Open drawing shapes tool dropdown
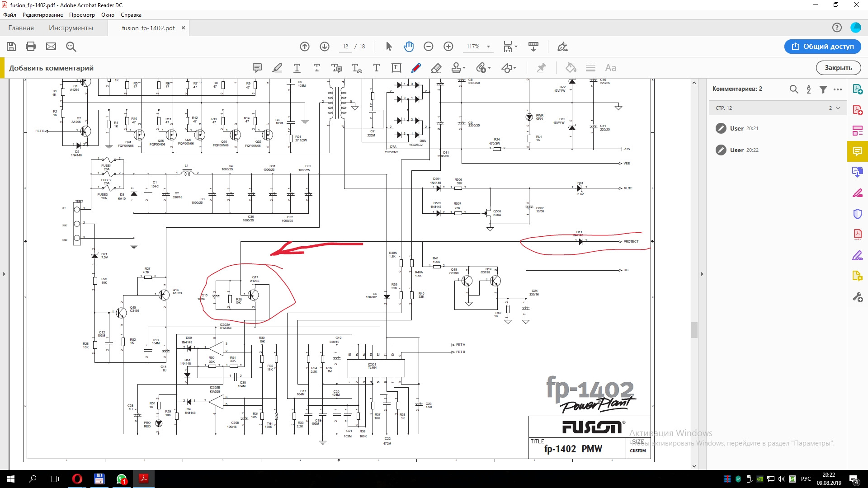 509,68
